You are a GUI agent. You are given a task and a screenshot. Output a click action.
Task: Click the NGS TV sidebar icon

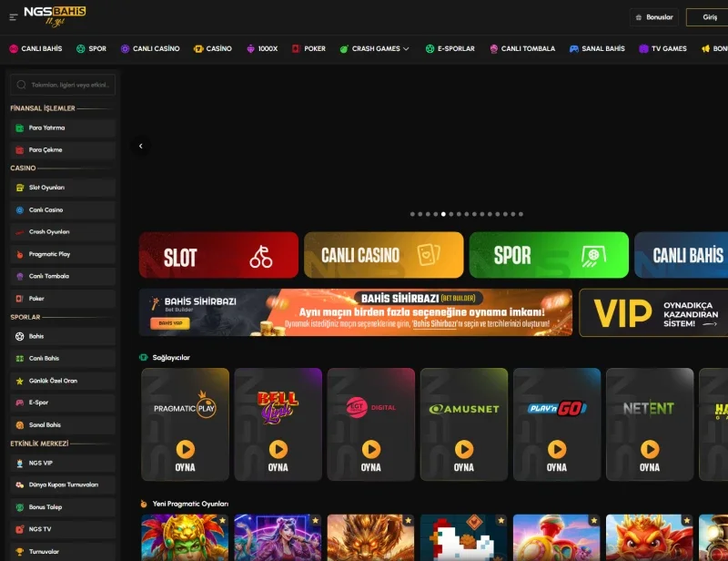[x=19, y=529]
